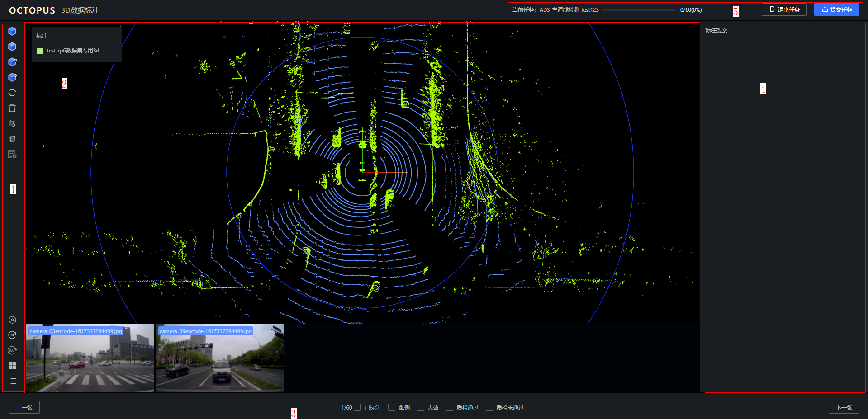868x419 pixels.
Task: Go to next frame with 下一张
Action: pos(844,407)
